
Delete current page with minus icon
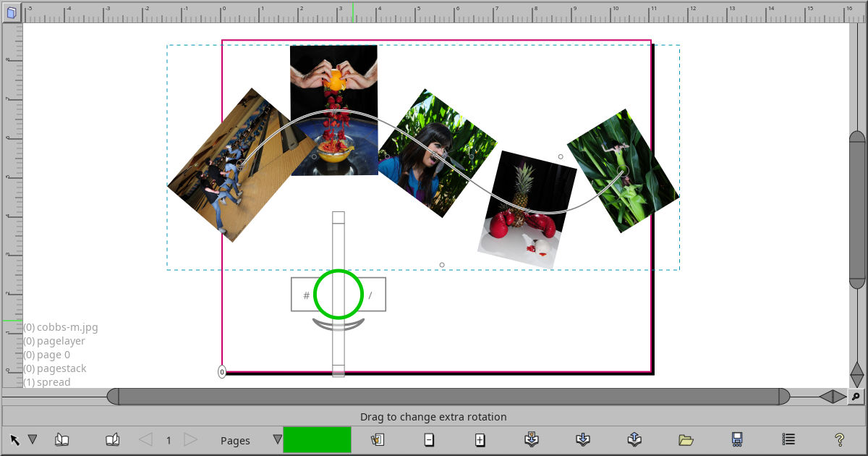click(429, 439)
